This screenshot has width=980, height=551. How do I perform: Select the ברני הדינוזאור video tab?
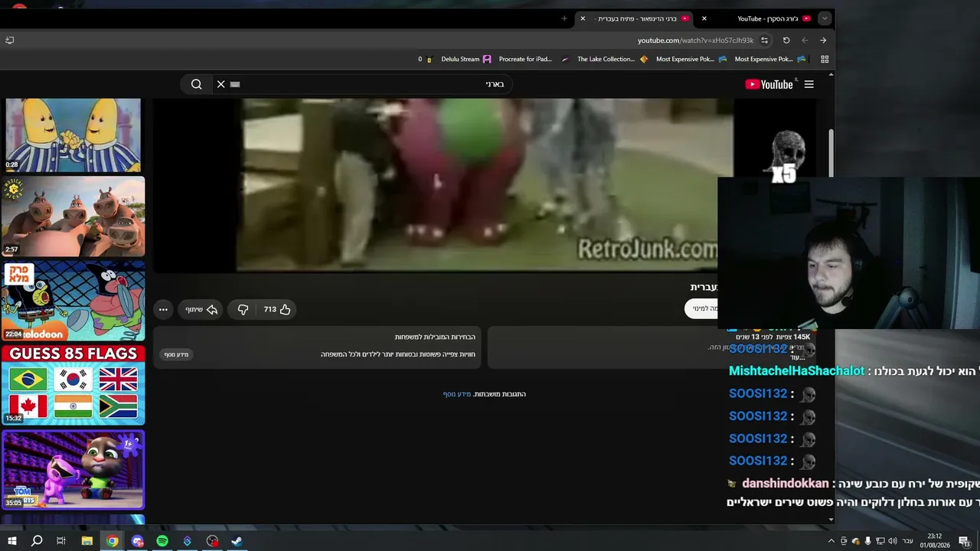coord(635,18)
